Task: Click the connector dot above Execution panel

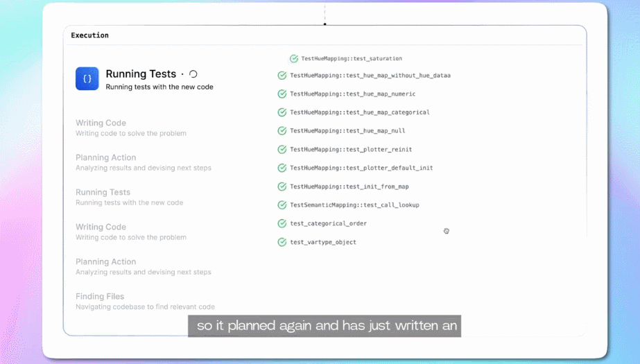Action: pos(325,24)
